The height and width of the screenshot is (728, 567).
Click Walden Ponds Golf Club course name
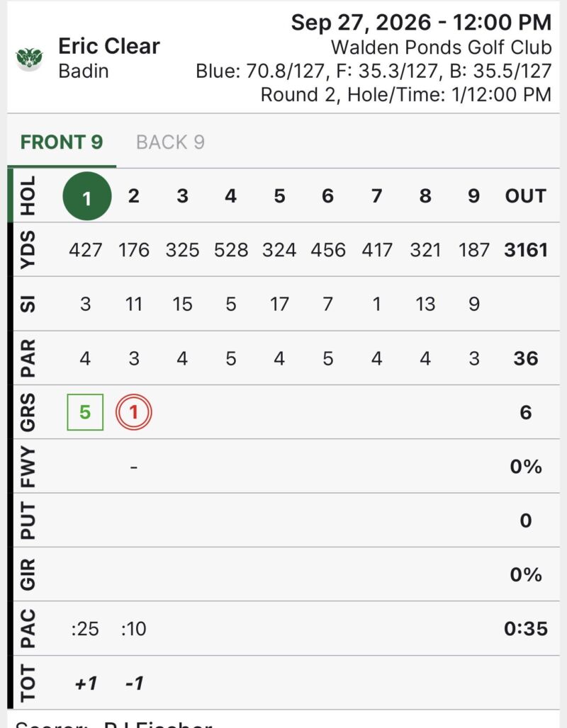click(441, 47)
